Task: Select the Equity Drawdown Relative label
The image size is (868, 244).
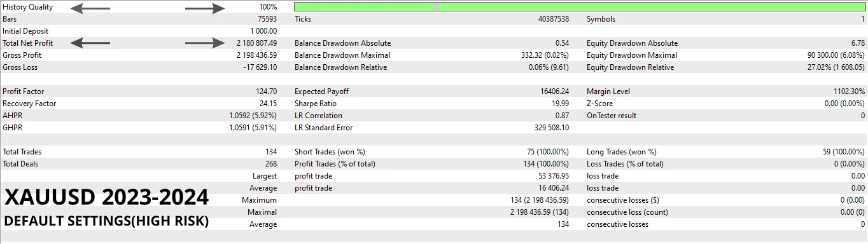Action: (630, 67)
